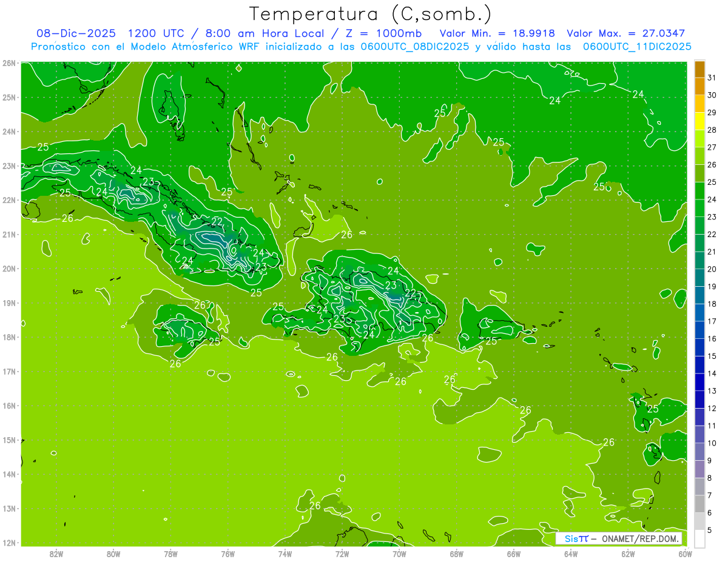Click the 'ONAMET/REP.DOM.' credit label

[x=639, y=539]
